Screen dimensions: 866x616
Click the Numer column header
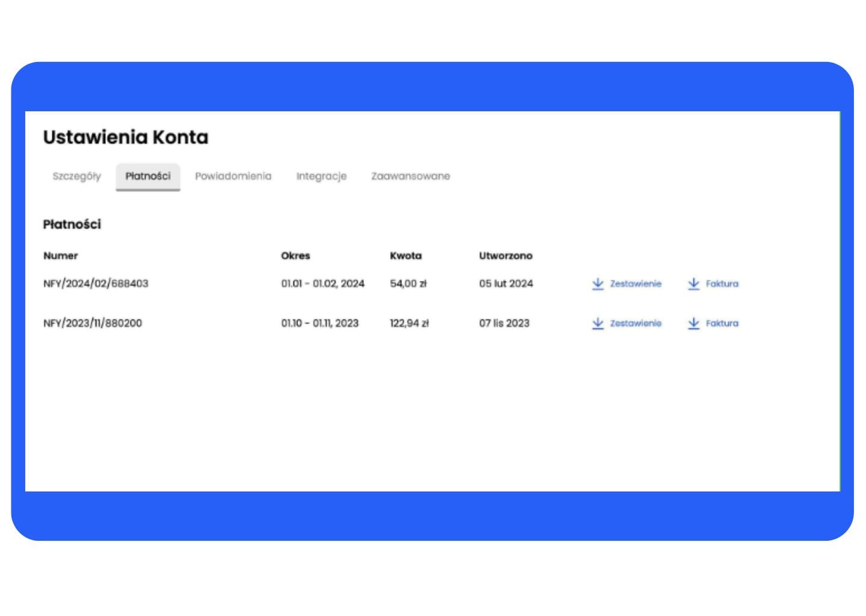pyautogui.click(x=61, y=256)
